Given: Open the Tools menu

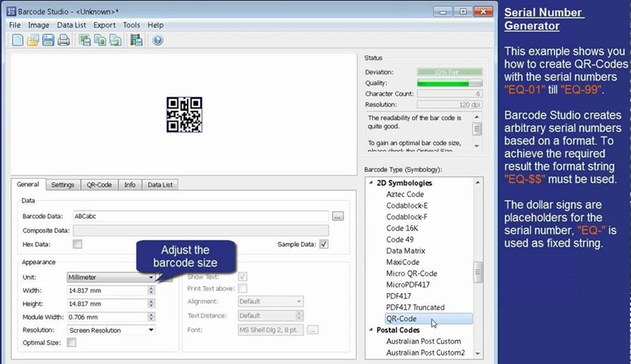Looking at the screenshot, I should [131, 25].
